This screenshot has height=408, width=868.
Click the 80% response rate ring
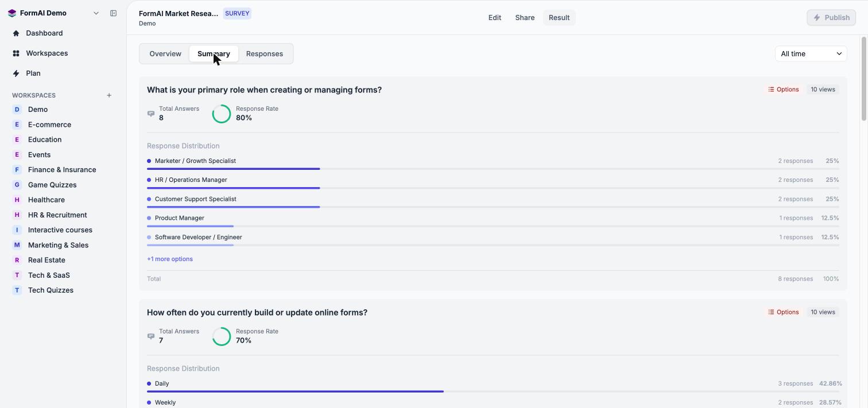pos(222,114)
